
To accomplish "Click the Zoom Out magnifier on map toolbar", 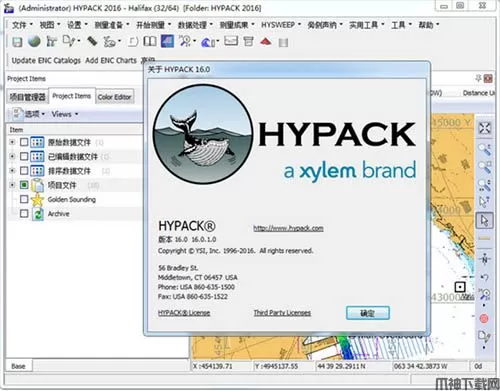I will (484, 185).
